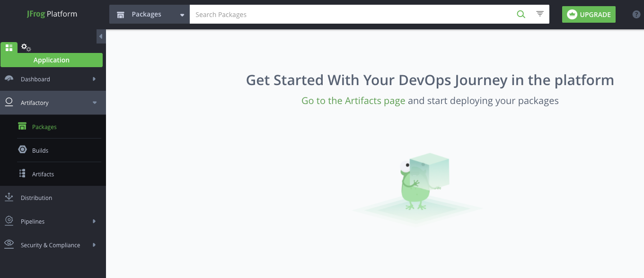The height and width of the screenshot is (278, 644).
Task: Follow the Go to the Artifacts page link
Action: 353,101
